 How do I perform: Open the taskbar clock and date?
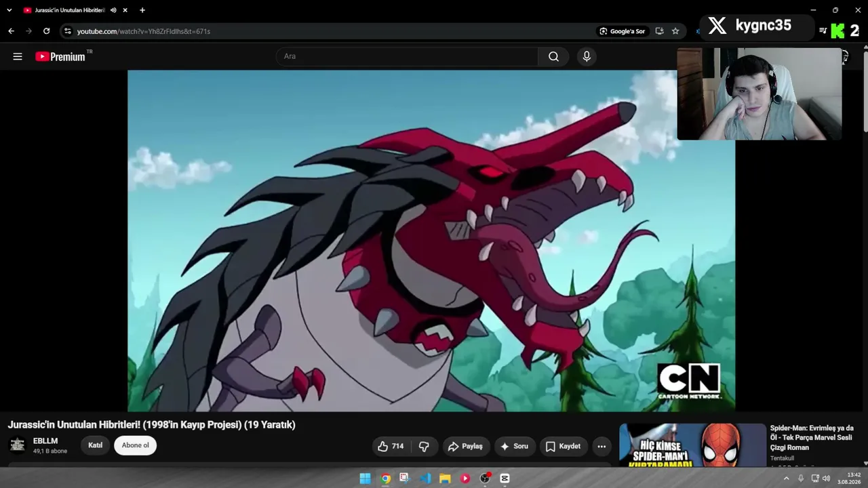(849, 479)
